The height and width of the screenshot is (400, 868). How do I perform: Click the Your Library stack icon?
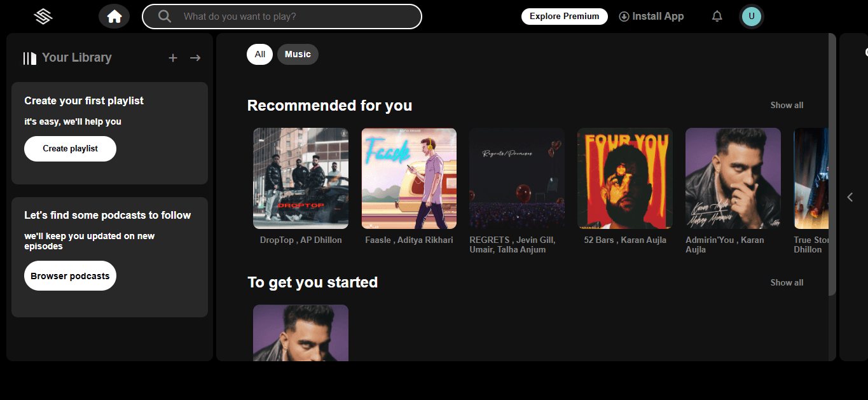29,57
